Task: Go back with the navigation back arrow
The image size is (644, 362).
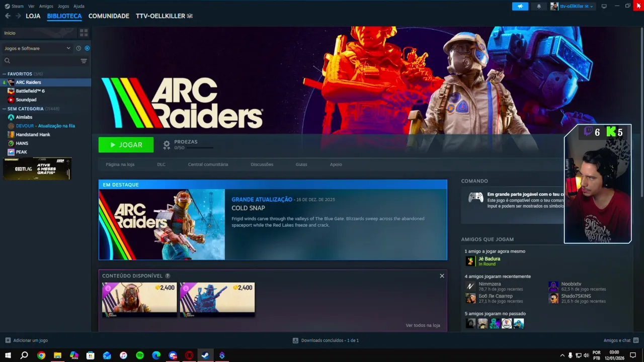Action: coord(8,16)
